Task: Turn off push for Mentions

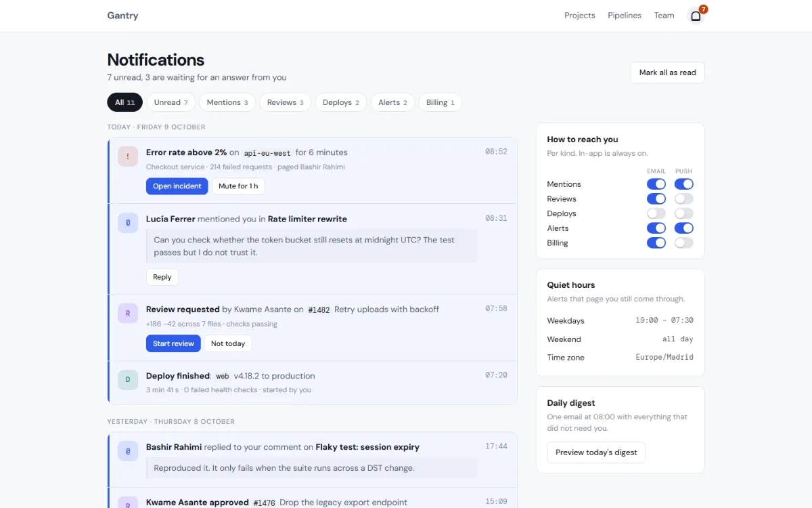Action: [x=684, y=184]
